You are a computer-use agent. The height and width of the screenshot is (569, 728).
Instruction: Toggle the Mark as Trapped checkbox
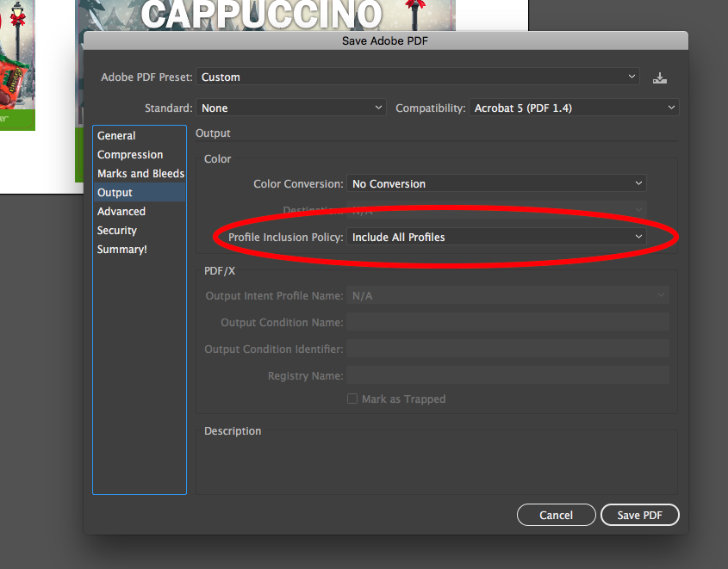pyautogui.click(x=352, y=399)
